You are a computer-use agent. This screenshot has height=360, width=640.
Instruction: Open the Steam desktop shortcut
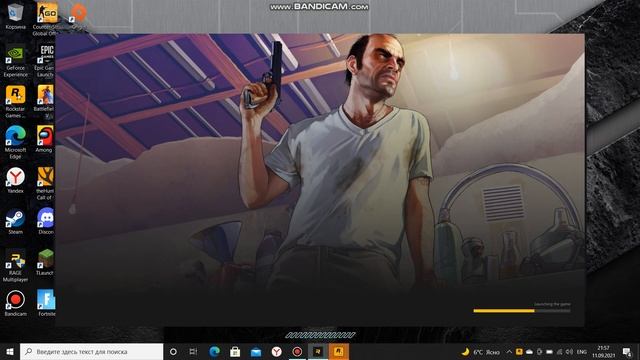pos(16,221)
